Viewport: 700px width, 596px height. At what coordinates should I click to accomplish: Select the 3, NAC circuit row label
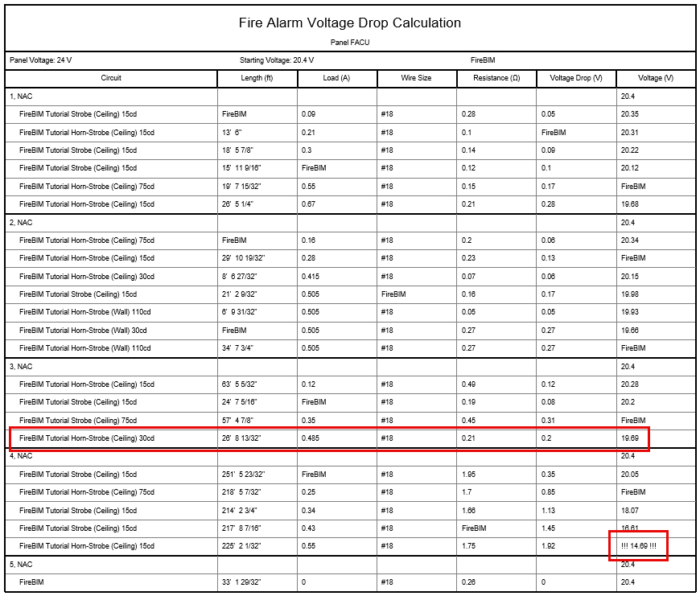pos(22,366)
